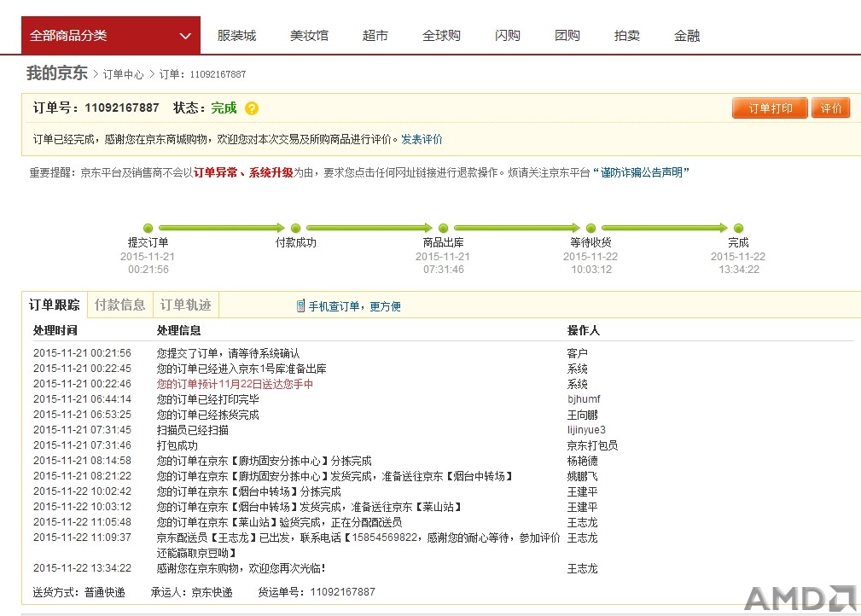861x616 pixels.
Task: Click the row 您的订单已经拣货完成
Action: [207, 415]
